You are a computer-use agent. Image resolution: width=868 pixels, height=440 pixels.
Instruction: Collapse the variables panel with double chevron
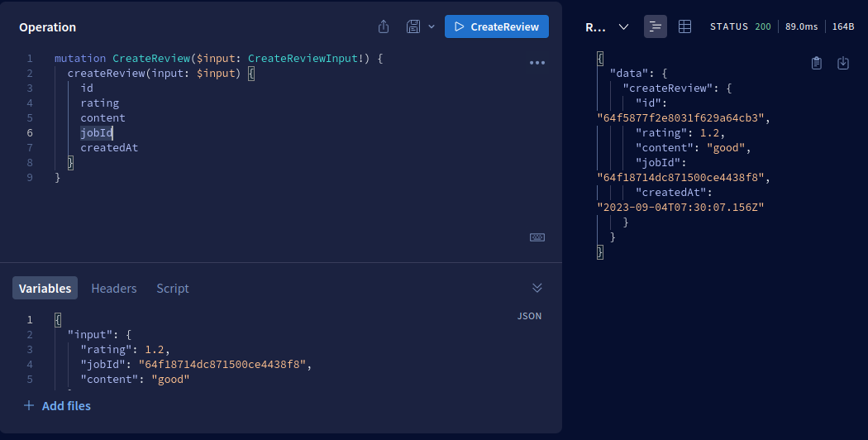coord(537,288)
